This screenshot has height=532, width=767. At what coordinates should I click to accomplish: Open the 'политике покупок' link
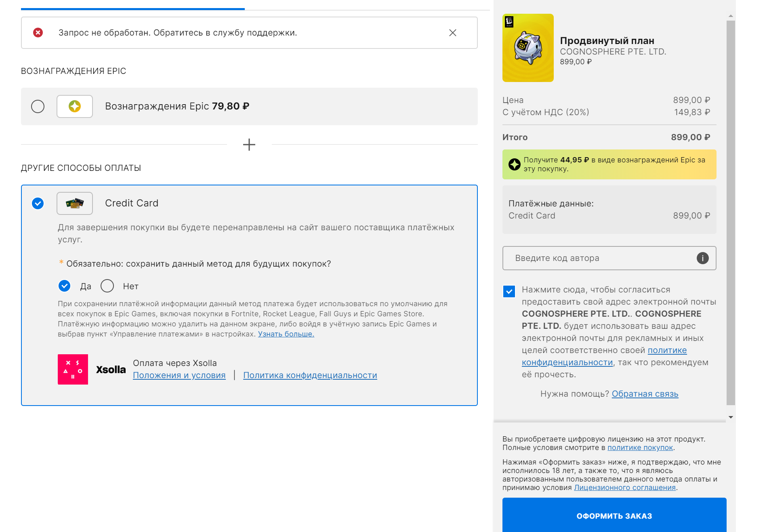640,448
